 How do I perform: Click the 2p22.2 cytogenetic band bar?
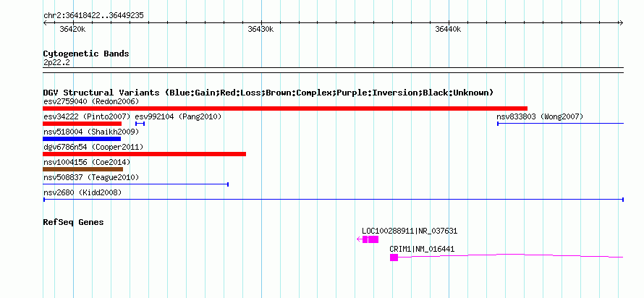(x=333, y=70)
